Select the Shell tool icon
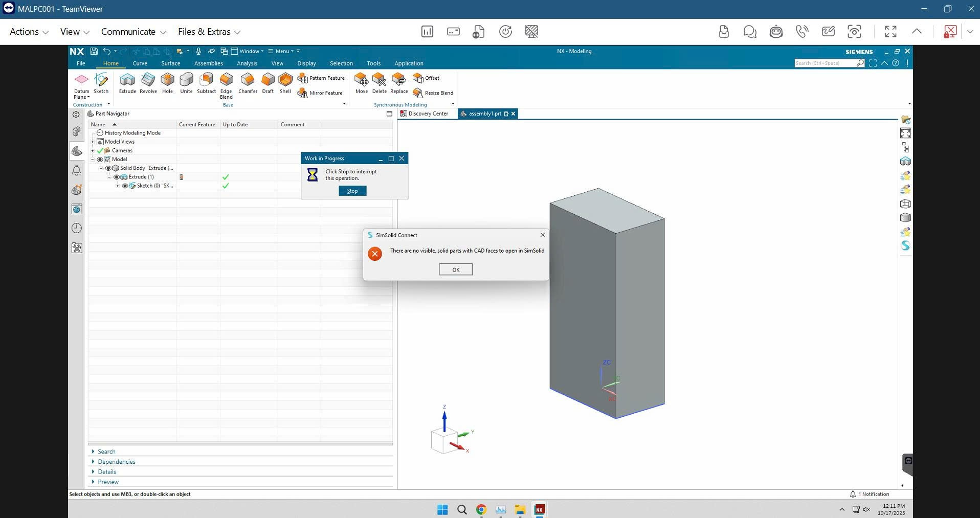Screen dimensions: 980x518 285,83
